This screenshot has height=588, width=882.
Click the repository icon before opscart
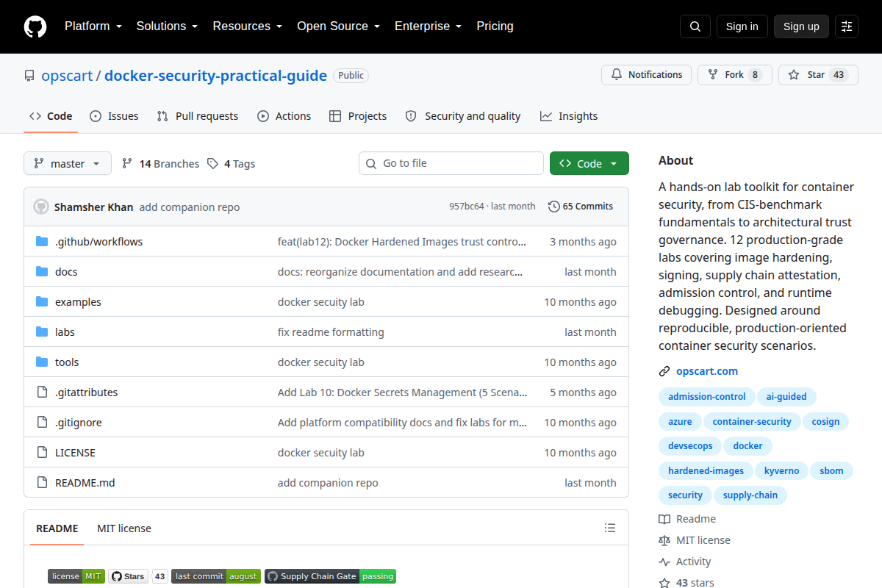pos(29,76)
